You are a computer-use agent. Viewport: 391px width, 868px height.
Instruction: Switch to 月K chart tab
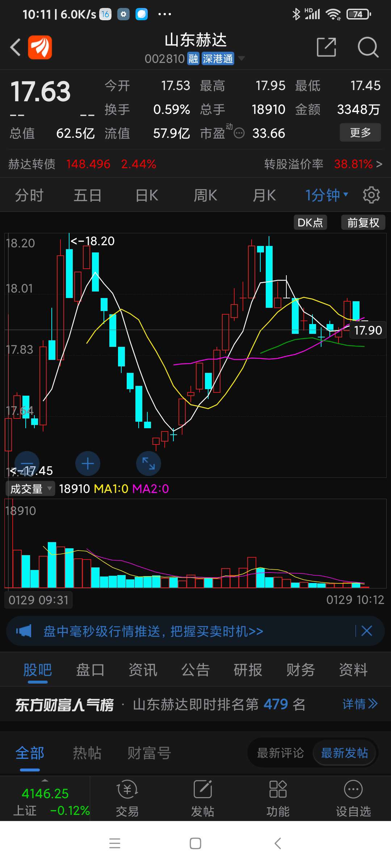[264, 195]
